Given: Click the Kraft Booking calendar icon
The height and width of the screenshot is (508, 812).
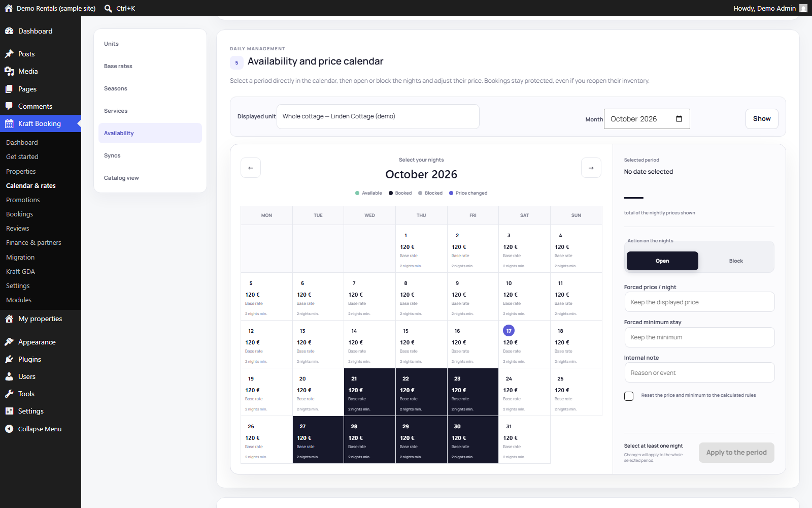Looking at the screenshot, I should click(9, 123).
